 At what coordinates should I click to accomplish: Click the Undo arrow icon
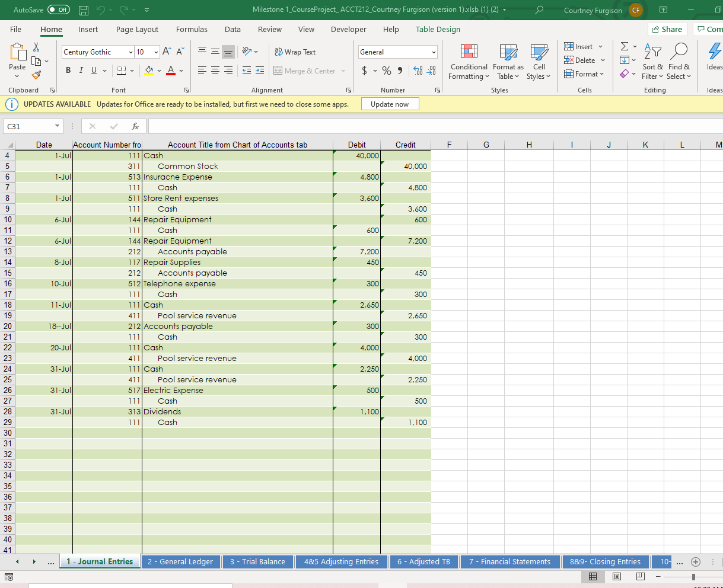101,10
